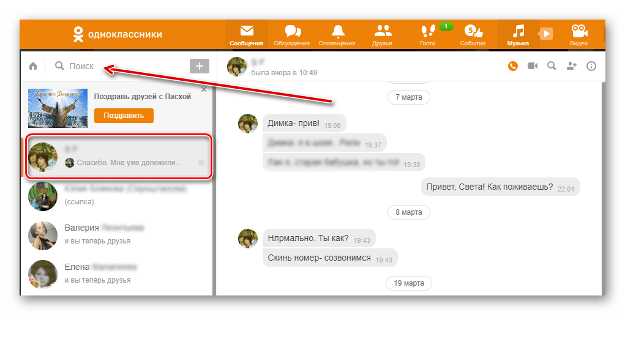Start a video call
The width and height of the screenshot is (625, 364).
coord(533,65)
